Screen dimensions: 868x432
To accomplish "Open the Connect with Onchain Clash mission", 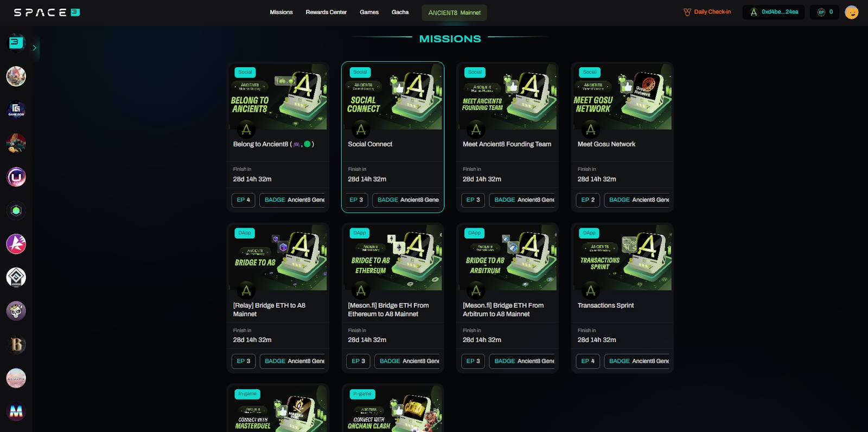I will [393, 409].
